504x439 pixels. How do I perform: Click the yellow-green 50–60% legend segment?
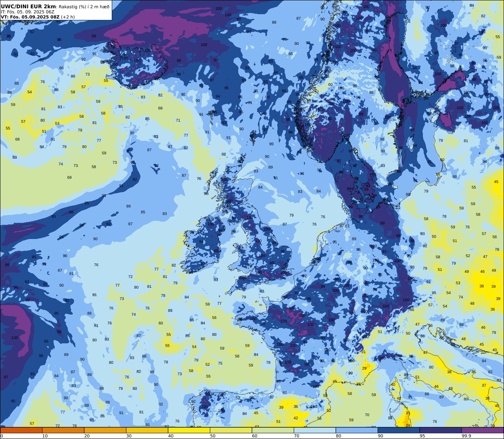point(231,430)
